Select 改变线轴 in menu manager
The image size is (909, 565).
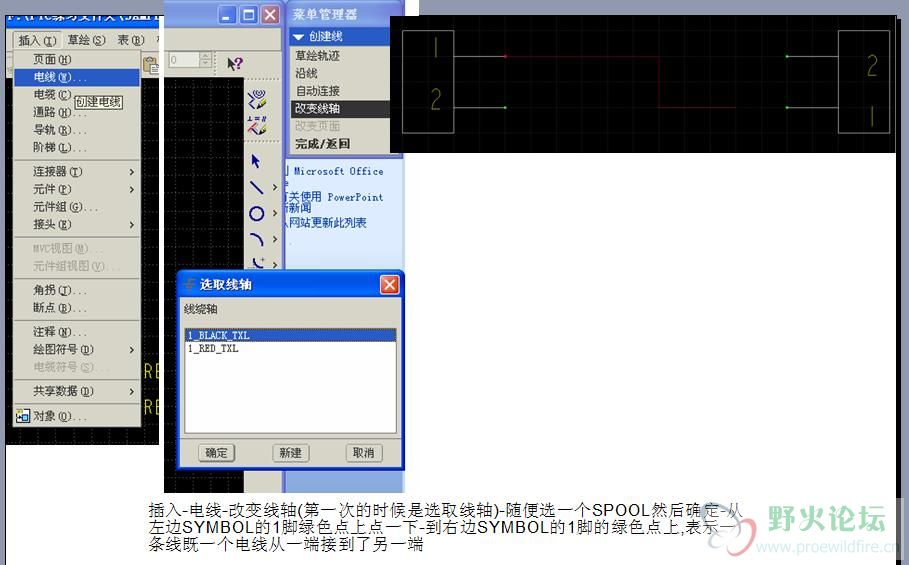(339, 108)
